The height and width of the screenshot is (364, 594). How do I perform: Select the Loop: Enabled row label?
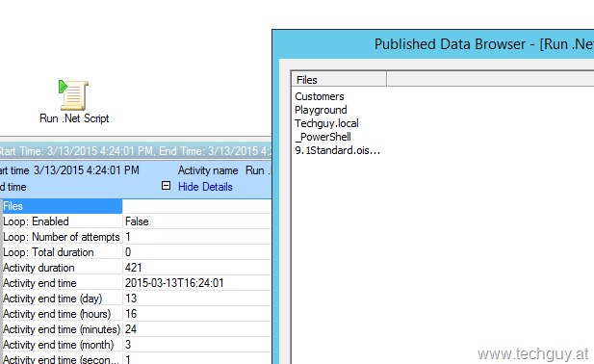[36, 221]
